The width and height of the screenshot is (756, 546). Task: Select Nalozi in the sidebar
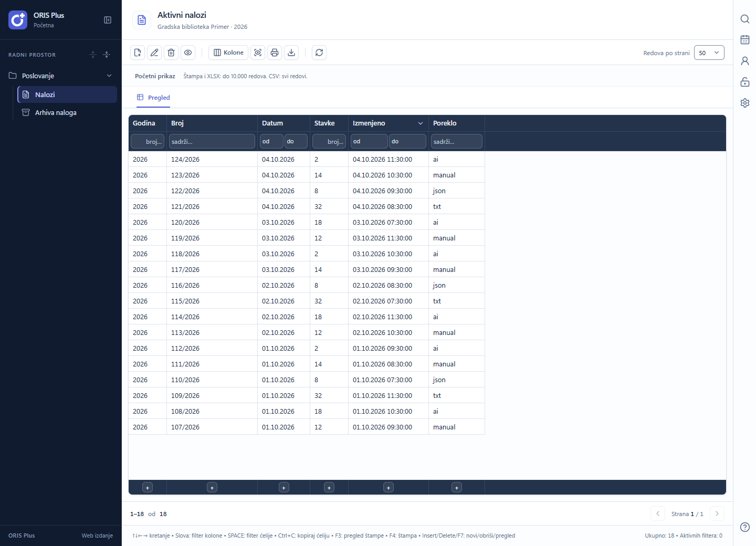pos(67,94)
